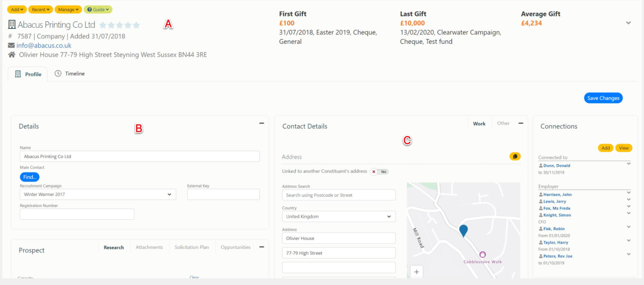Click the company building icon beside Abacus Printing
644x285 pixels.
tap(12, 25)
